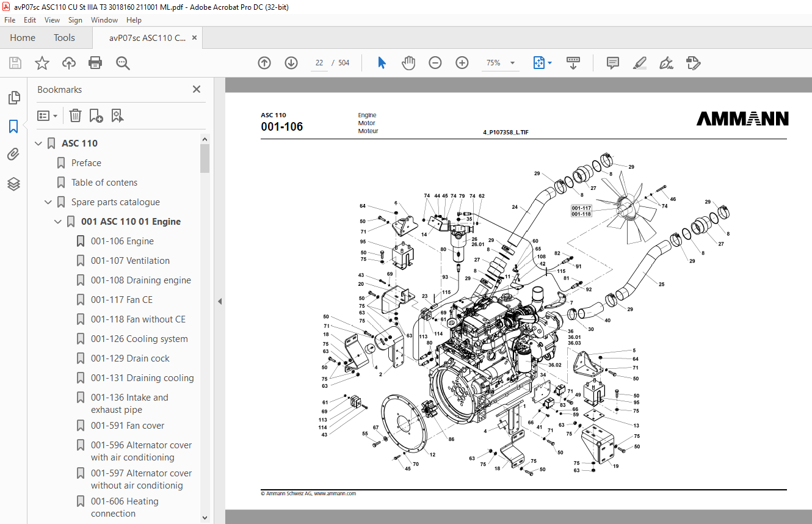Activate the selection arrow tool
812x524 pixels.
coord(382,63)
